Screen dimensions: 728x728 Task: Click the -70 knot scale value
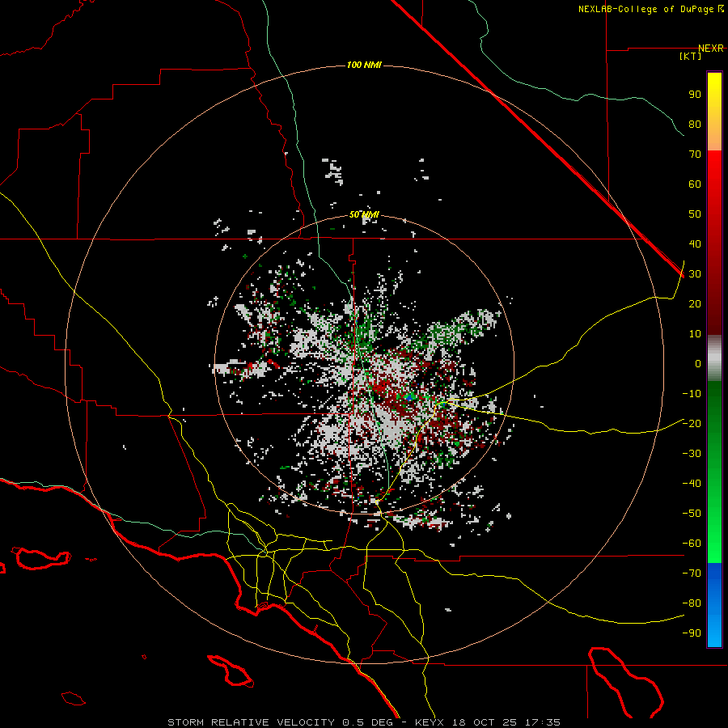[x=692, y=573]
